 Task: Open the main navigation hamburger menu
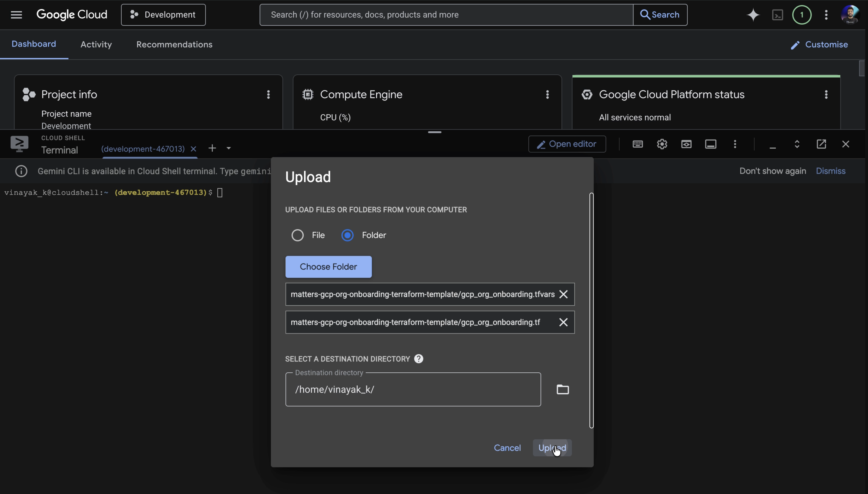click(x=16, y=14)
